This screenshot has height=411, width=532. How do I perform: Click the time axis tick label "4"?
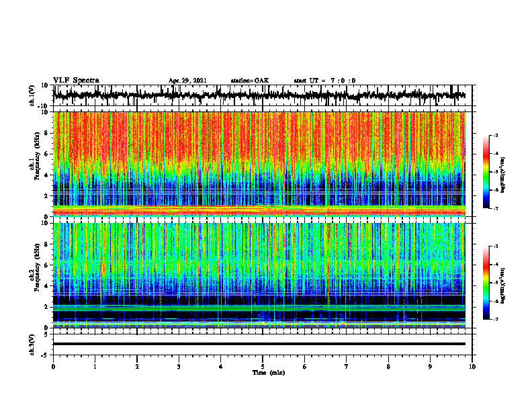(x=221, y=367)
